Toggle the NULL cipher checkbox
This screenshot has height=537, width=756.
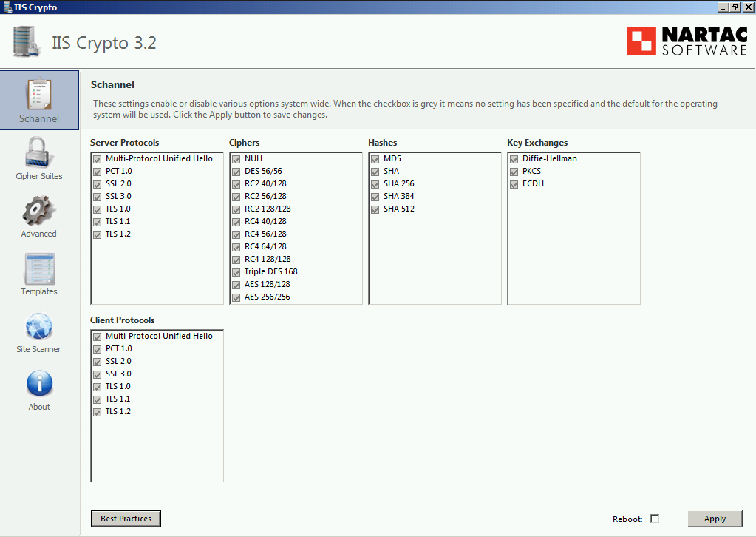(x=236, y=159)
